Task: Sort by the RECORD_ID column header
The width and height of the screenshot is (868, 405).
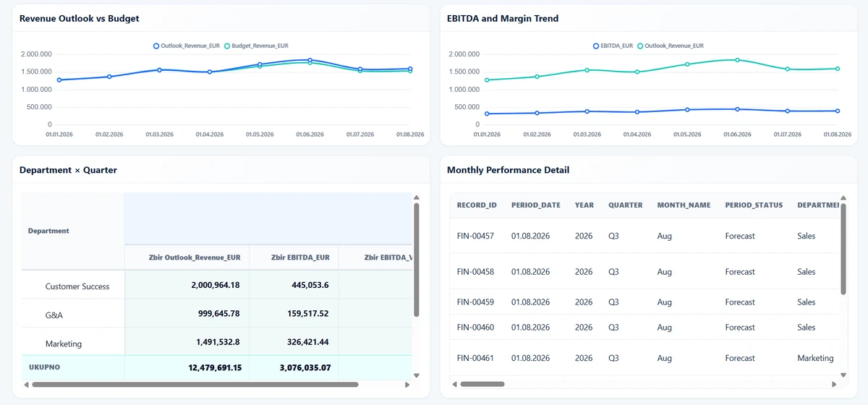Action: (x=477, y=205)
